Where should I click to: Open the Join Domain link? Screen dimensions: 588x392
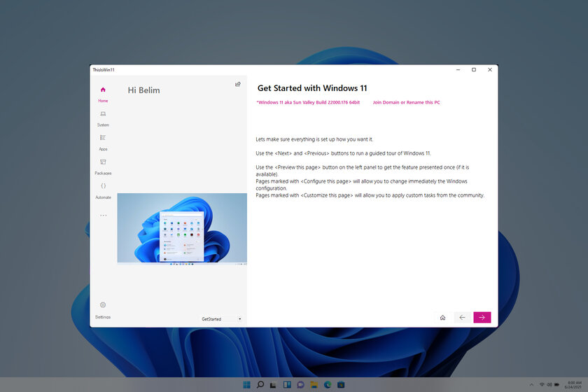pos(386,102)
